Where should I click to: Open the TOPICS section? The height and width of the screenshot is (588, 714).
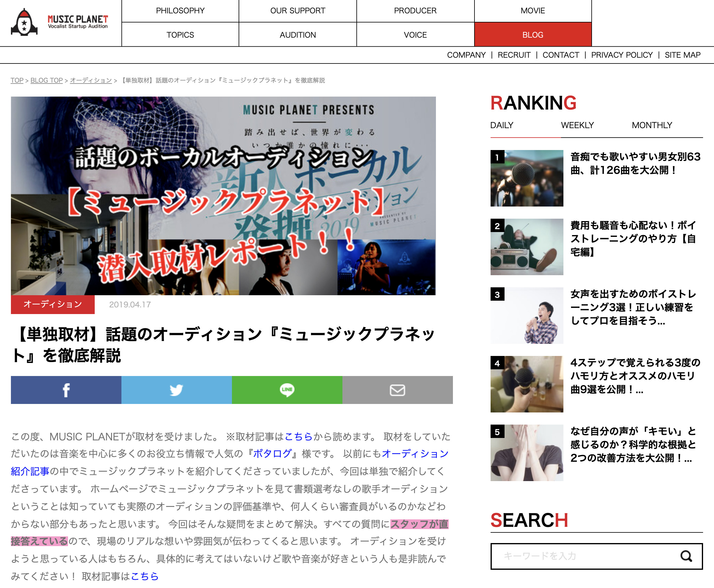click(180, 35)
